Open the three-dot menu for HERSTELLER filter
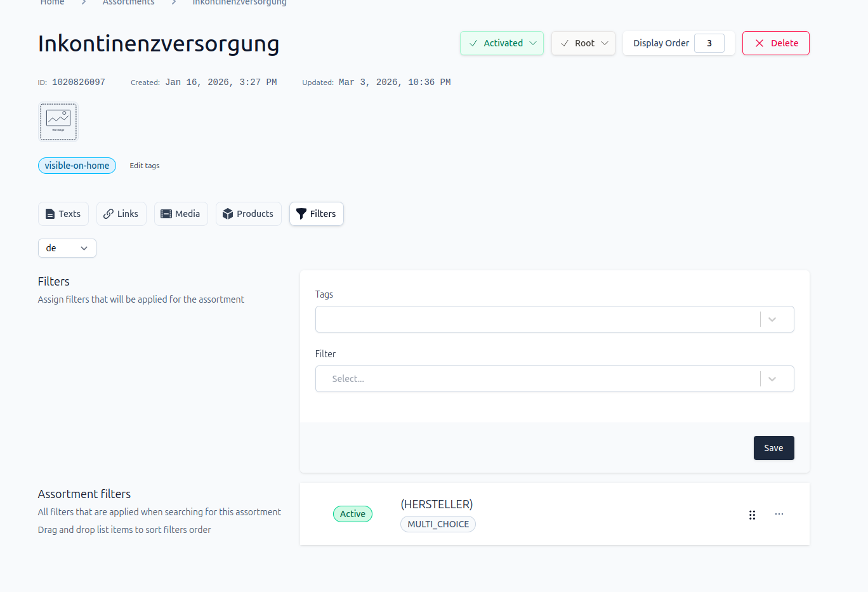This screenshot has width=868, height=592. 779,514
